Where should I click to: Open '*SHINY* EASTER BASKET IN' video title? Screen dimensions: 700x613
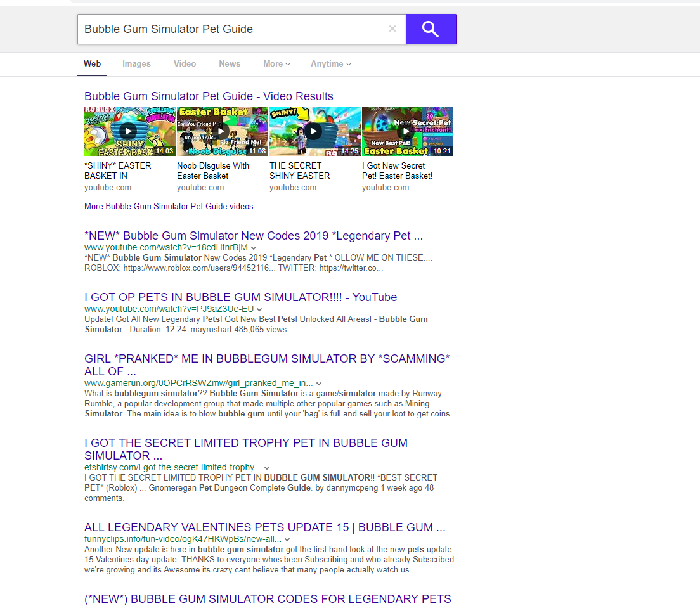click(118, 171)
